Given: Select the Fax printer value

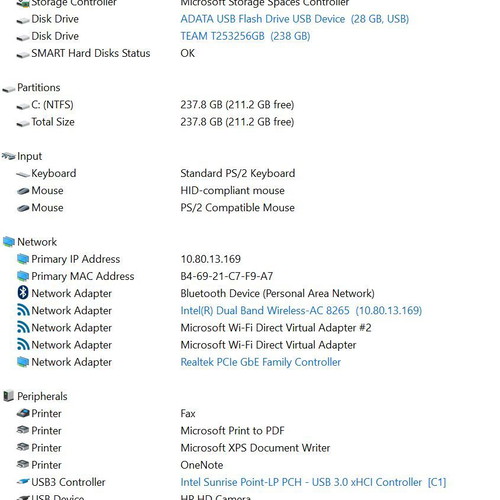Looking at the screenshot, I should click(x=188, y=414).
